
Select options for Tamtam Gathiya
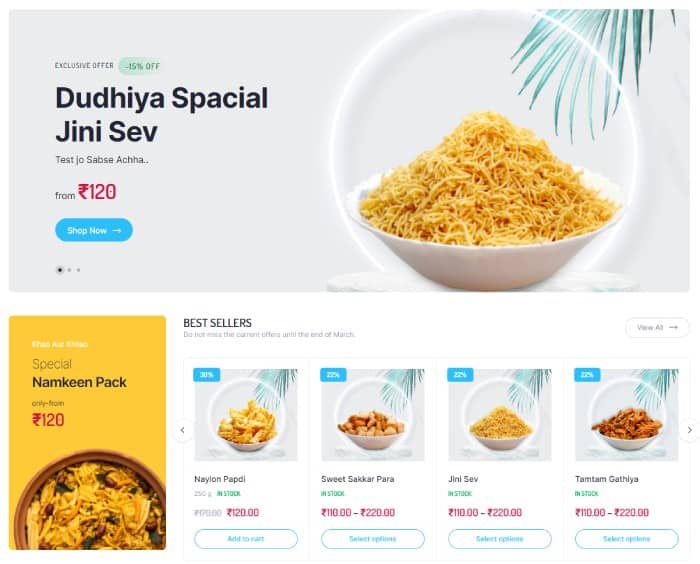[626, 539]
